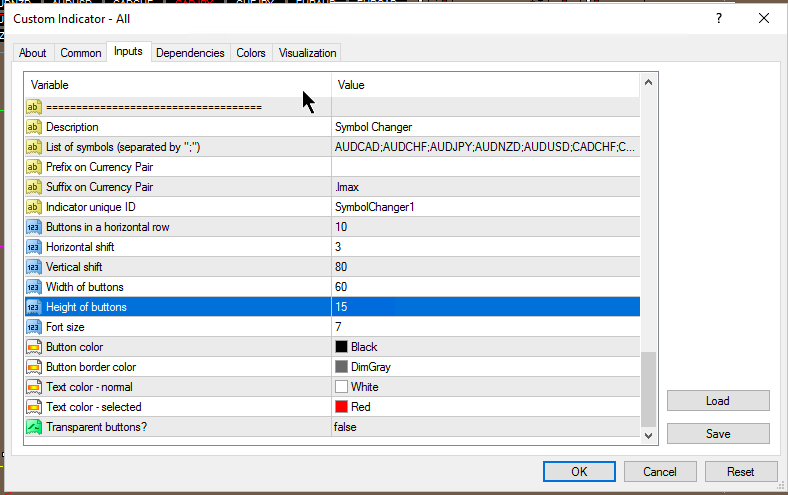
Task: Click the 'Symbol Changer' description value
Action: (373, 127)
